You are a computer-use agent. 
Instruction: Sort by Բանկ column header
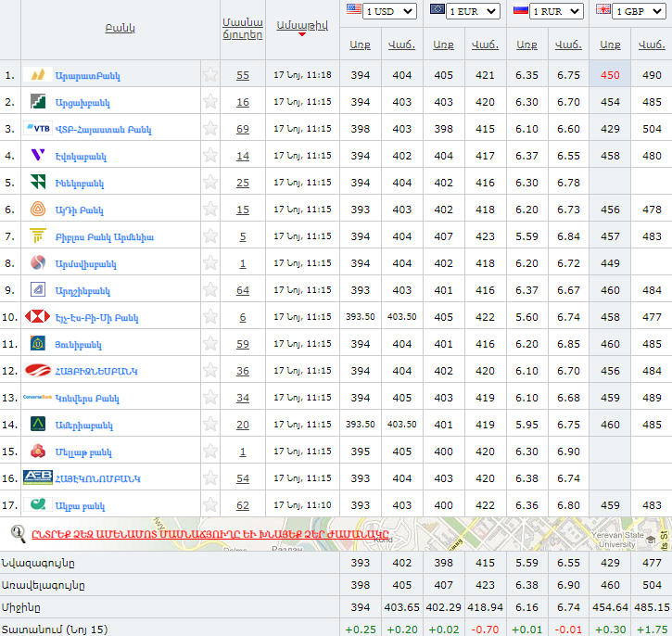(x=120, y=29)
